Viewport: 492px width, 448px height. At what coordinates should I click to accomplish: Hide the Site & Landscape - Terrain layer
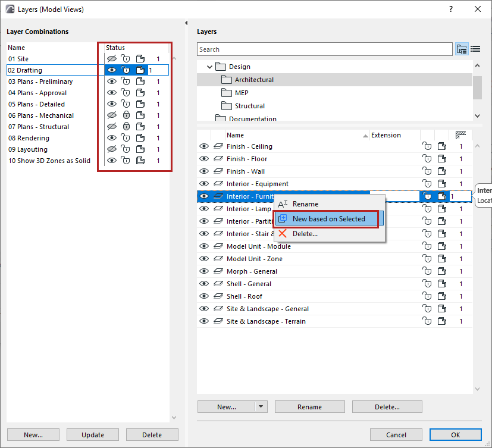point(204,321)
